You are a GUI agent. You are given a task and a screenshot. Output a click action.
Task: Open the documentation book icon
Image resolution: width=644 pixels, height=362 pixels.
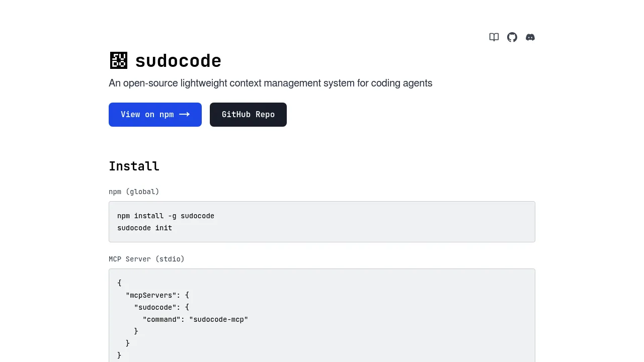[x=494, y=37]
